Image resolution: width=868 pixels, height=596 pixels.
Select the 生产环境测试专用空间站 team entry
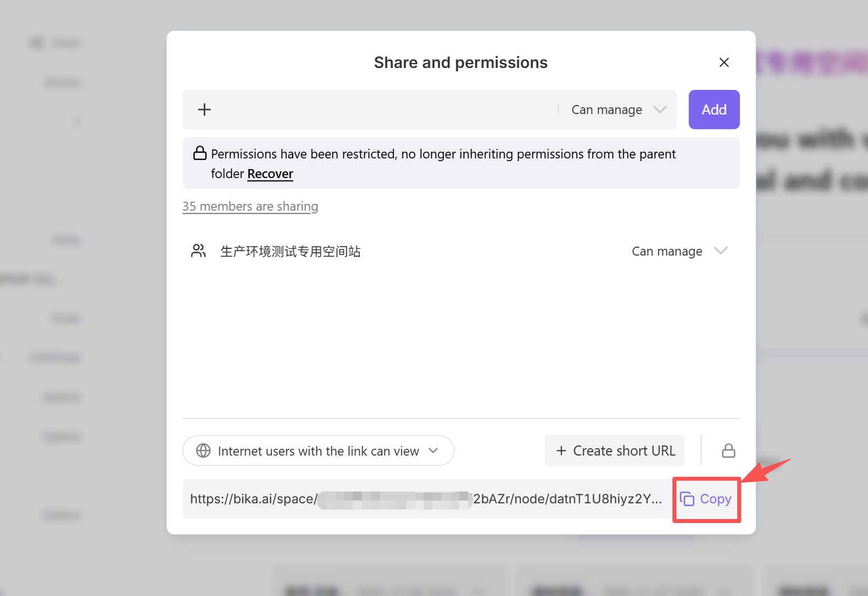[x=290, y=251]
